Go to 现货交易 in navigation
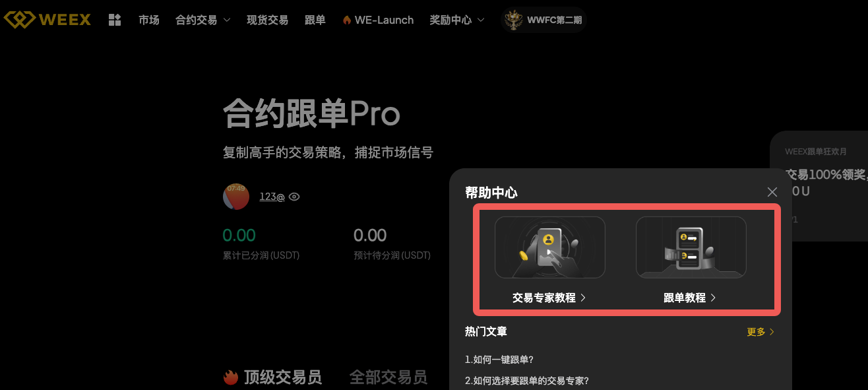The height and width of the screenshot is (390, 868). coord(267,20)
